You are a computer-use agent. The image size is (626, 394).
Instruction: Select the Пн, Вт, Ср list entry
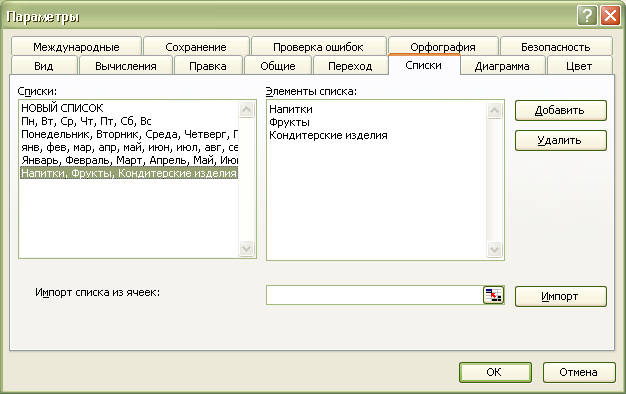(x=129, y=121)
